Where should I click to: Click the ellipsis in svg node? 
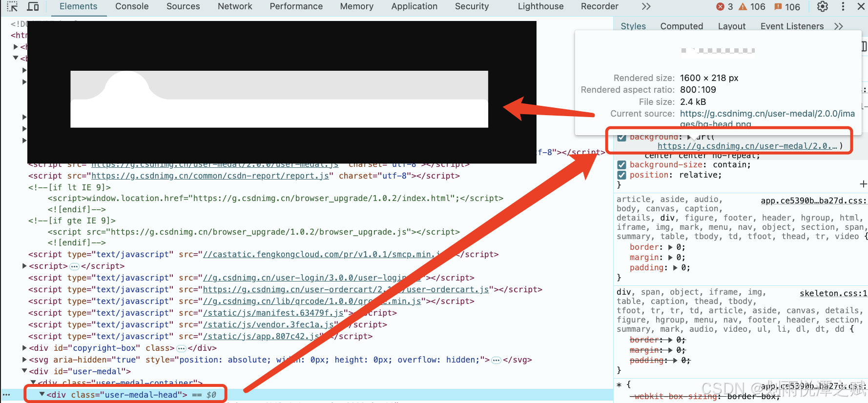496,360
